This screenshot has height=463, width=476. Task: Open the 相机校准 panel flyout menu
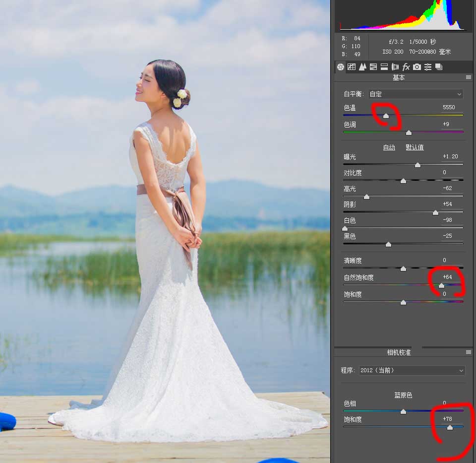point(469,352)
